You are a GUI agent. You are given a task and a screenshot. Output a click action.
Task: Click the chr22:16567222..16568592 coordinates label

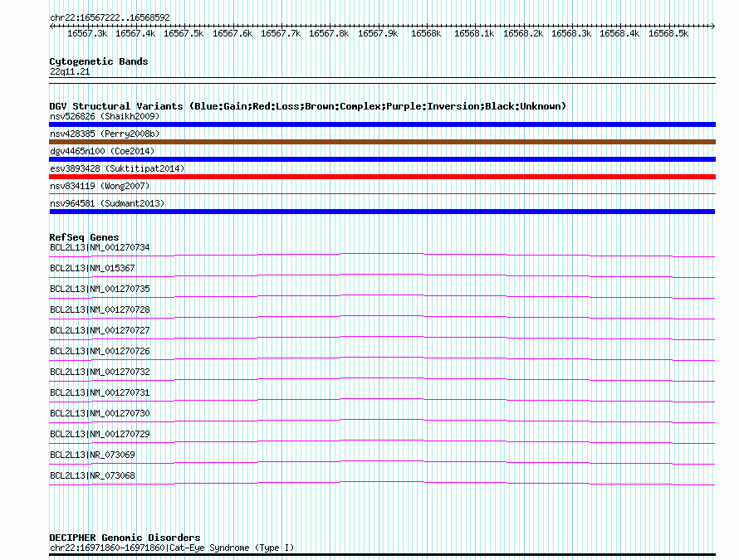click(110, 18)
